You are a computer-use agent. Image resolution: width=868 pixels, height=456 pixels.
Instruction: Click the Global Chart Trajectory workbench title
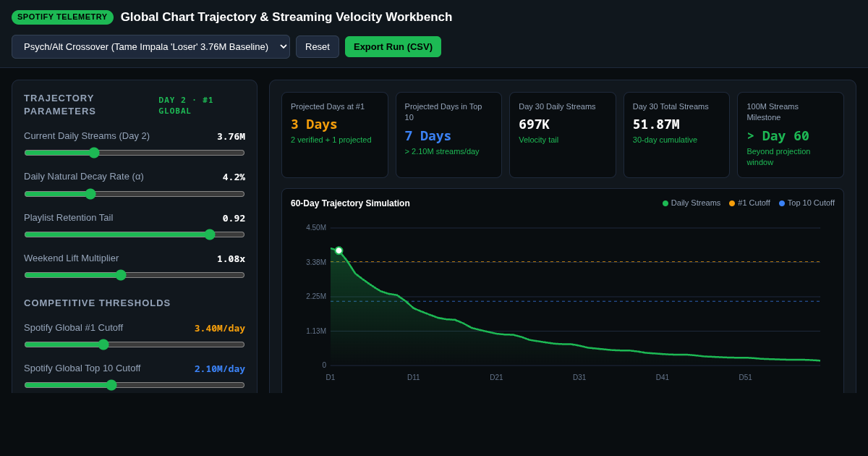[x=286, y=17]
